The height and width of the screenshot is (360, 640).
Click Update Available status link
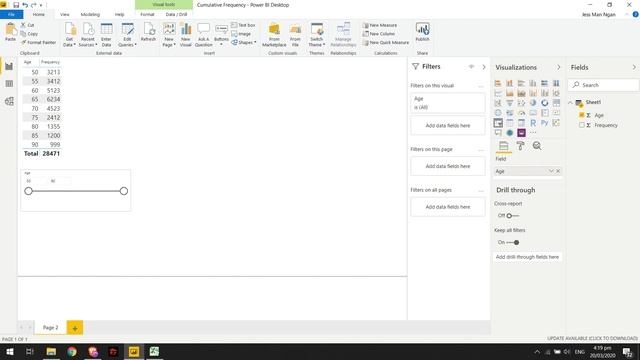pyautogui.click(x=592, y=338)
